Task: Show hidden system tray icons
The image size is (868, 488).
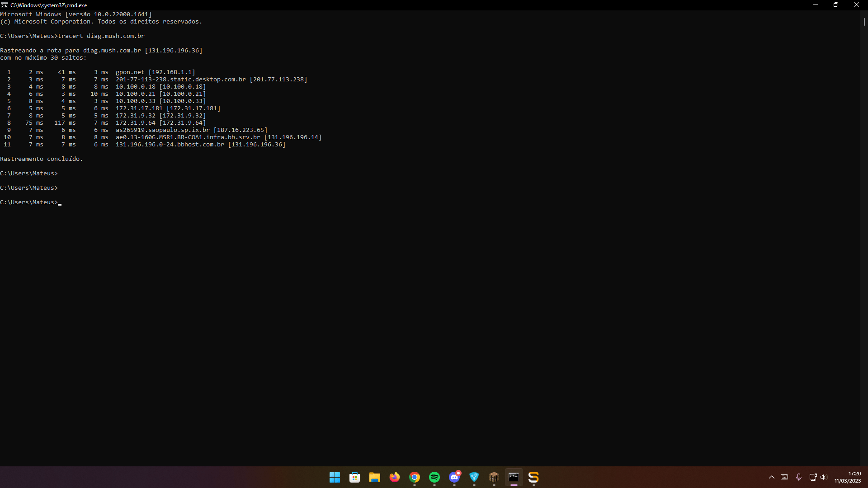Action: coord(771,477)
